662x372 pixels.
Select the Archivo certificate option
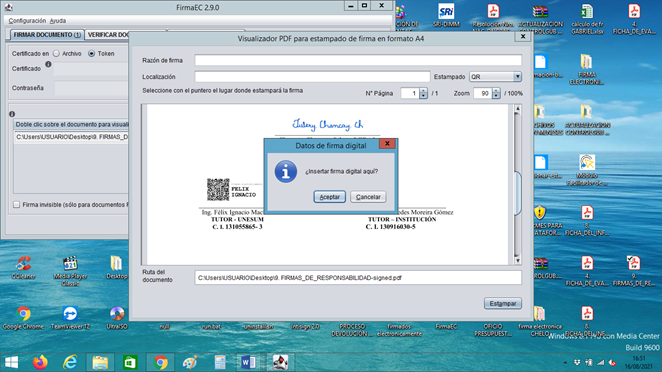coord(56,54)
